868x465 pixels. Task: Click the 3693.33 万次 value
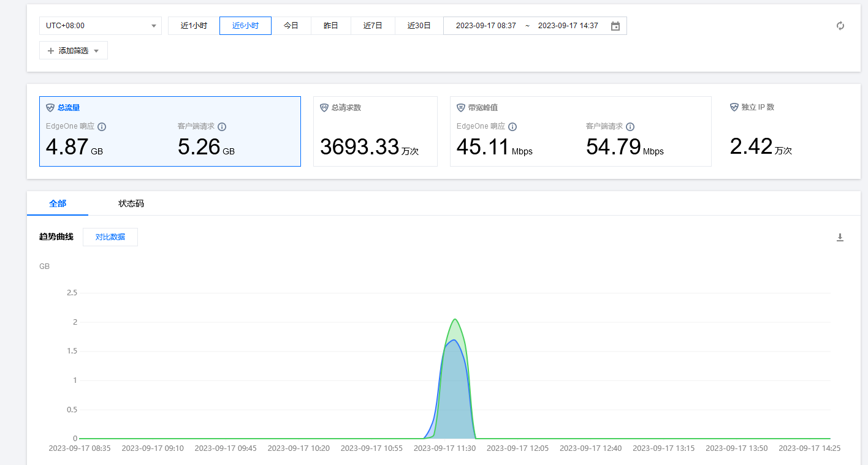(369, 147)
